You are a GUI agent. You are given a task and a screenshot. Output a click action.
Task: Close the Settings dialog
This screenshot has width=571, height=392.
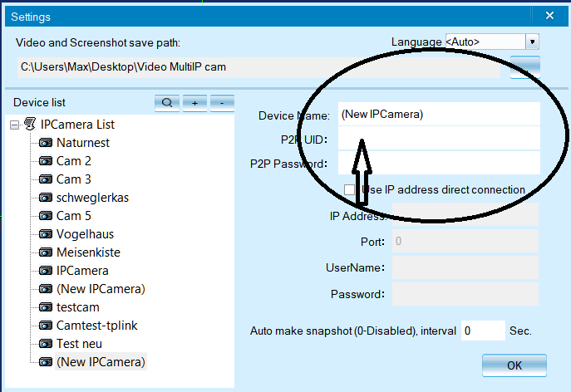[549, 16]
